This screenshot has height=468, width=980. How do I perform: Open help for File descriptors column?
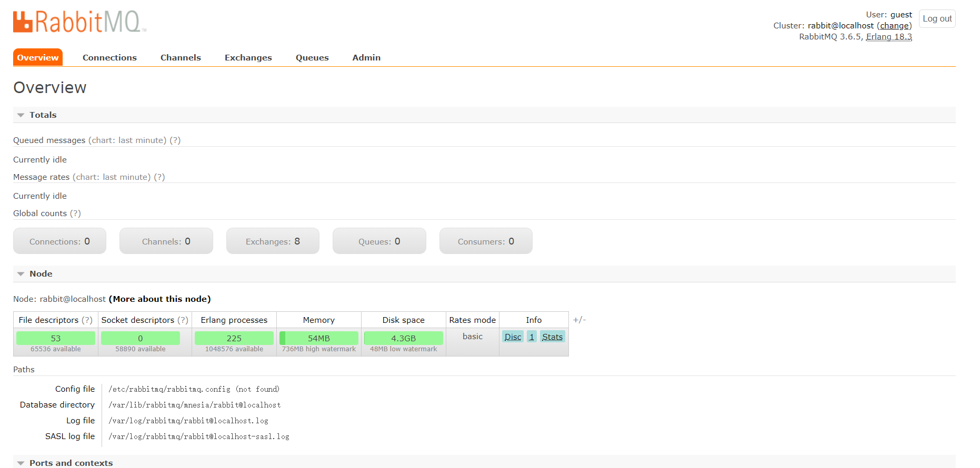(87, 320)
